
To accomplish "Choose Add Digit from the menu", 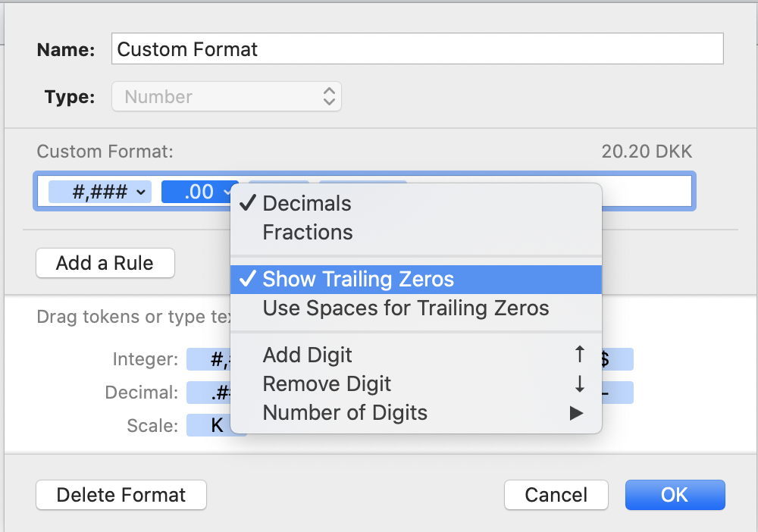I will [x=308, y=355].
